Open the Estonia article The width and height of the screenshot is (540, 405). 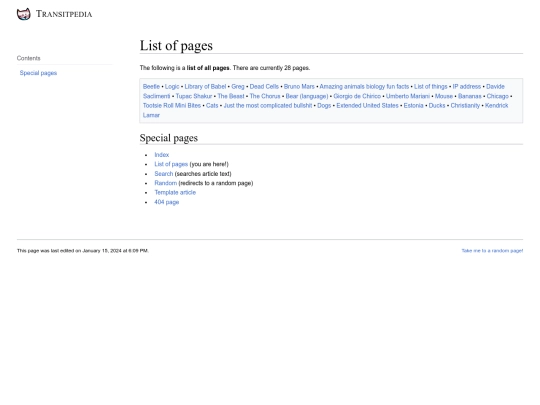[414, 105]
